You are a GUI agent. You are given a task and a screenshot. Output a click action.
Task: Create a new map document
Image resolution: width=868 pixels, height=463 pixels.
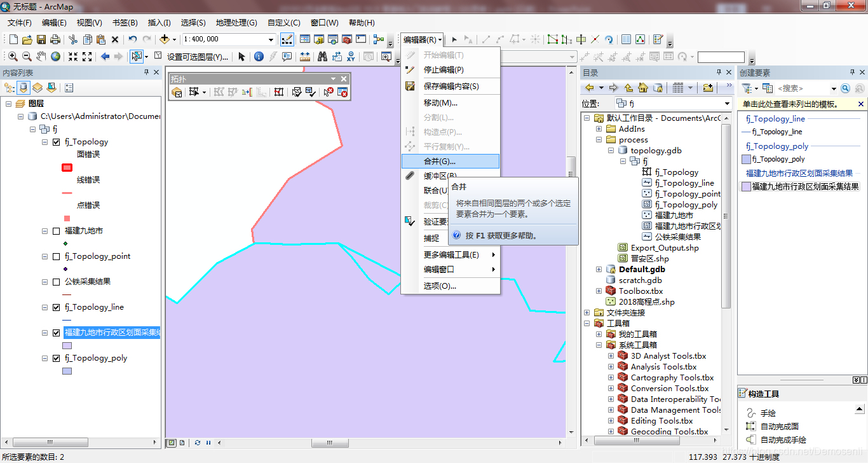click(13, 39)
